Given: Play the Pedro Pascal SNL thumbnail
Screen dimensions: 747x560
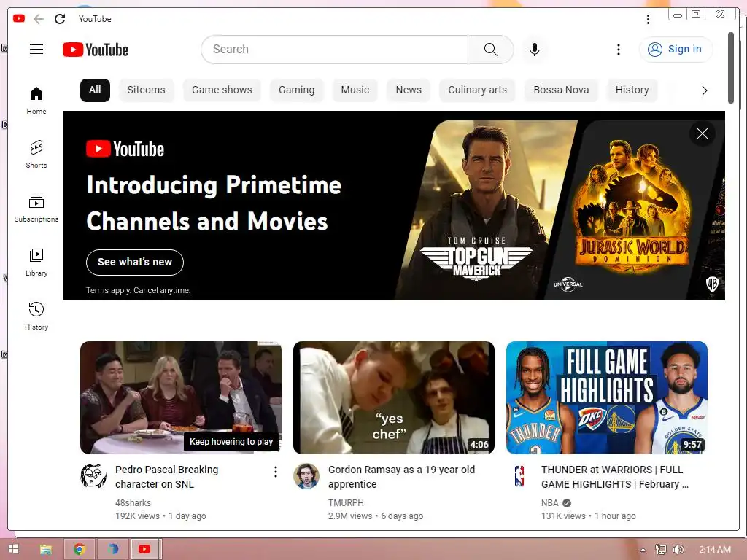Looking at the screenshot, I should [181, 397].
